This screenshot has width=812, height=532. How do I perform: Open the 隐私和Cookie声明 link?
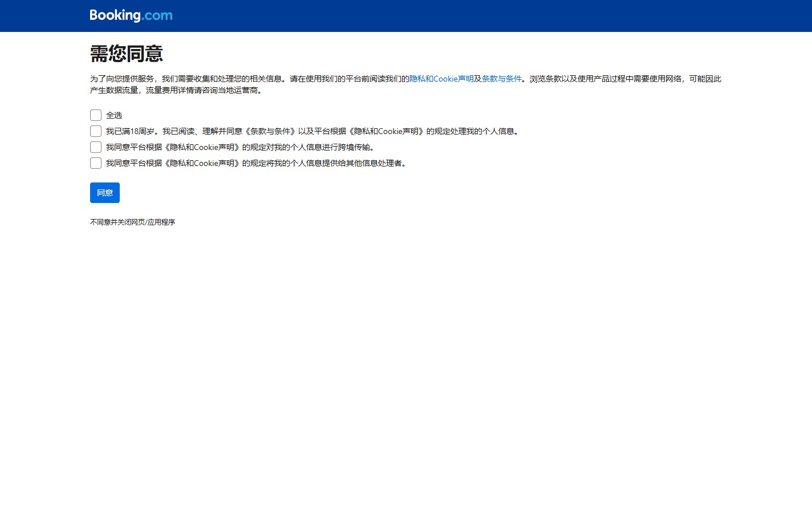441,79
